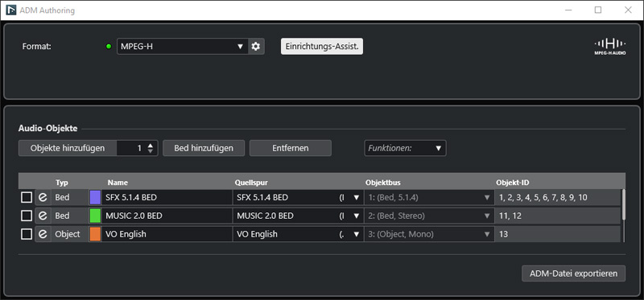Click the orange color swatch of VO English
Image resolution: width=644 pixels, height=300 pixels.
[x=95, y=234]
